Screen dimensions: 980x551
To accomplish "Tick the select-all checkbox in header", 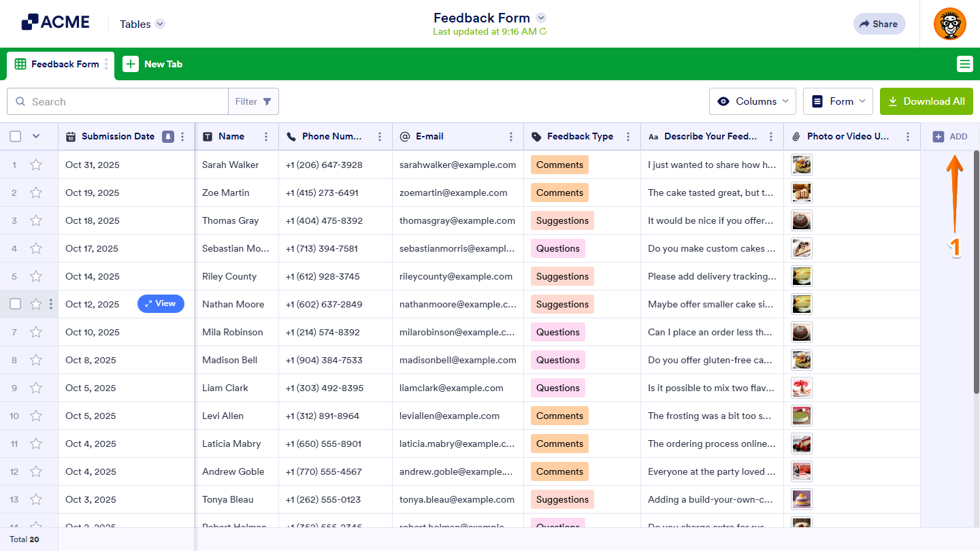I will pos(16,137).
